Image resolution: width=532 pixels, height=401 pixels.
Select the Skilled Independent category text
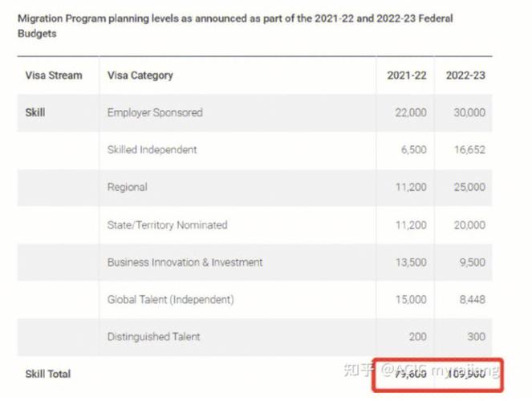pos(152,150)
